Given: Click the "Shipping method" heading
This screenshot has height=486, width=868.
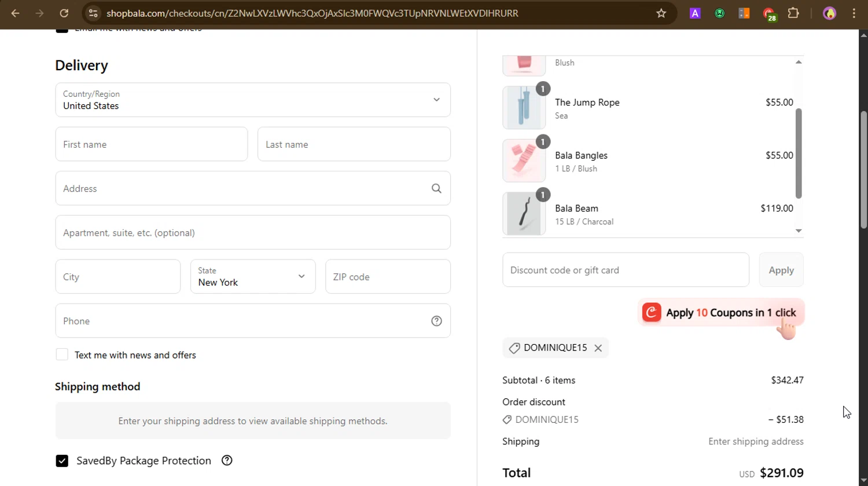Looking at the screenshot, I should (x=97, y=386).
